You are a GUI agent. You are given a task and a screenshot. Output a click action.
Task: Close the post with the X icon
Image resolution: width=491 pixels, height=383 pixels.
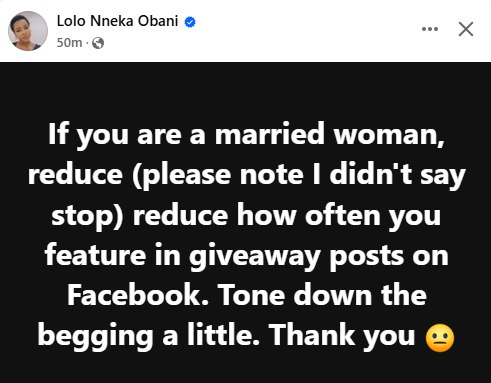(x=466, y=29)
